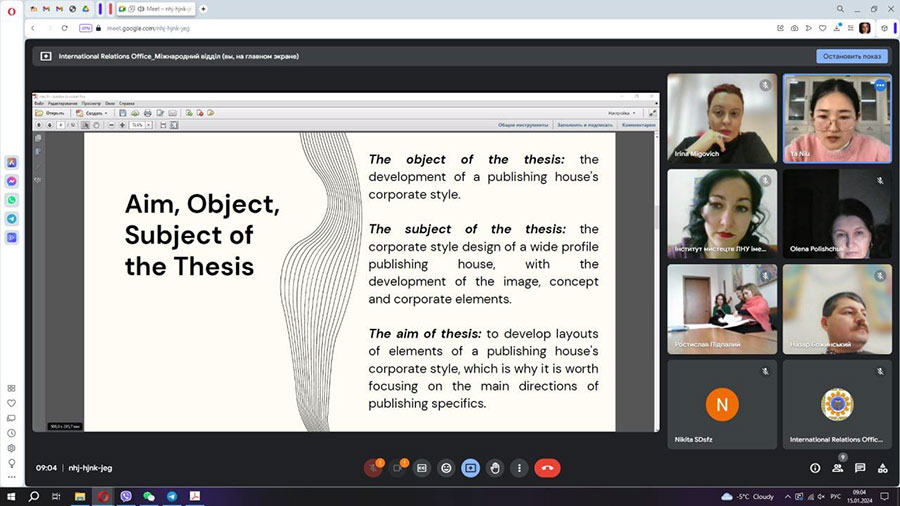Open Telegram from the Windows taskbar
This screenshot has height=506, width=900.
[172, 496]
